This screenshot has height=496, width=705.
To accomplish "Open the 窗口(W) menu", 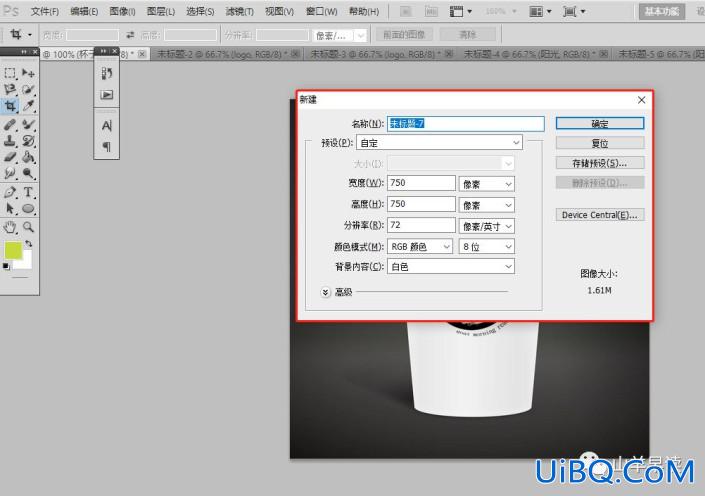I will [321, 11].
